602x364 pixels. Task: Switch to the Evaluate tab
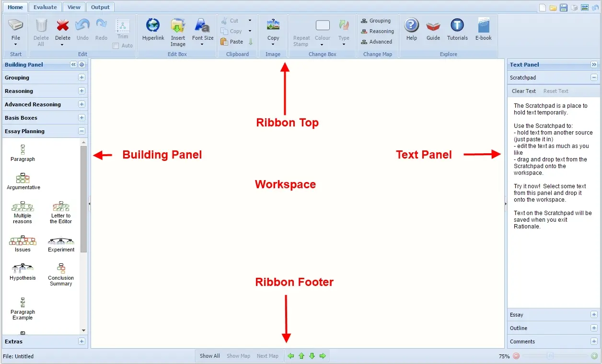coord(45,7)
